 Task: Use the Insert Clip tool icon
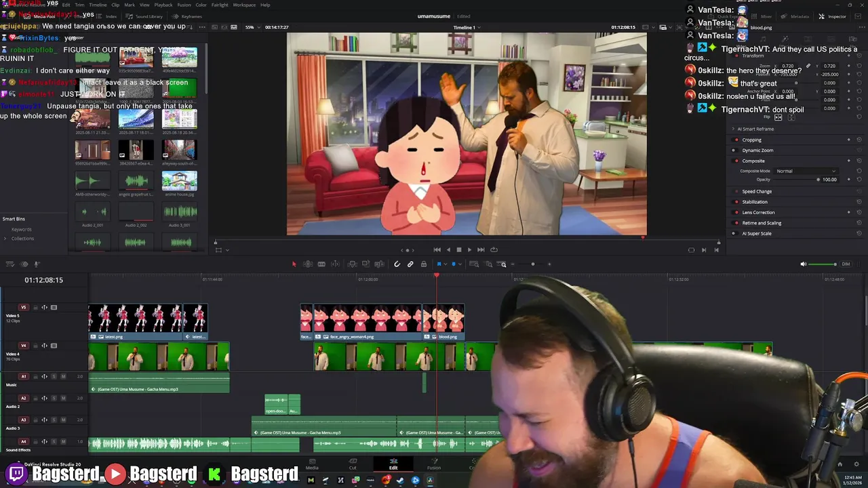352,264
